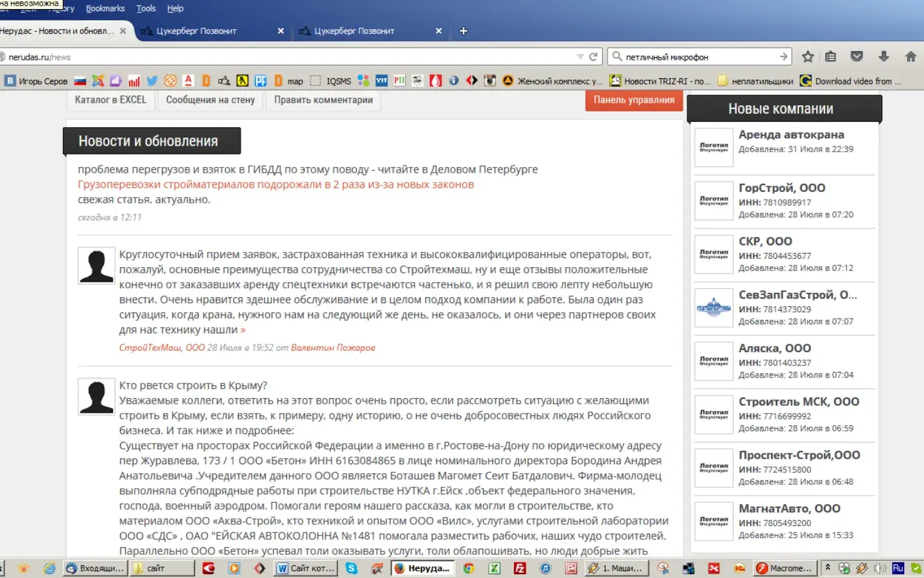
Task: Launch Skype from the taskbar
Action: click(352, 568)
